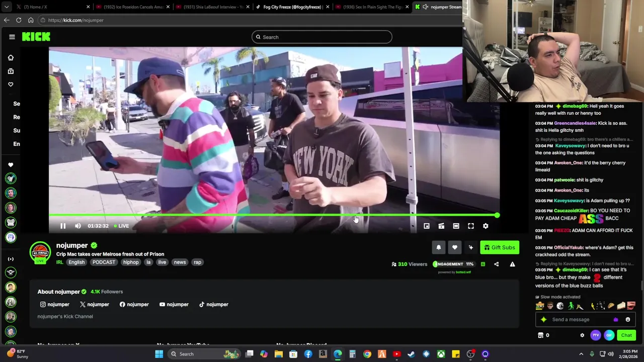Click the IRL category link
Image resolution: width=644 pixels, height=362 pixels.
coord(59,262)
